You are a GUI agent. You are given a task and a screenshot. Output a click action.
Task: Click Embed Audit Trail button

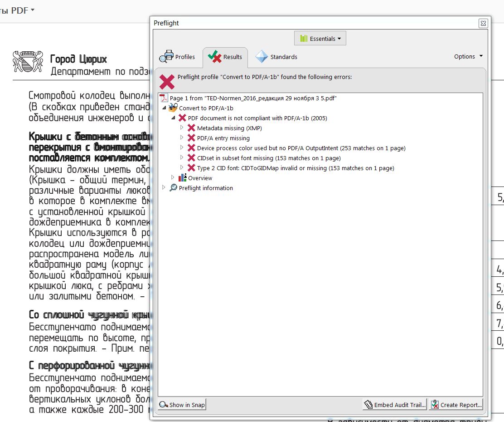tap(395, 405)
